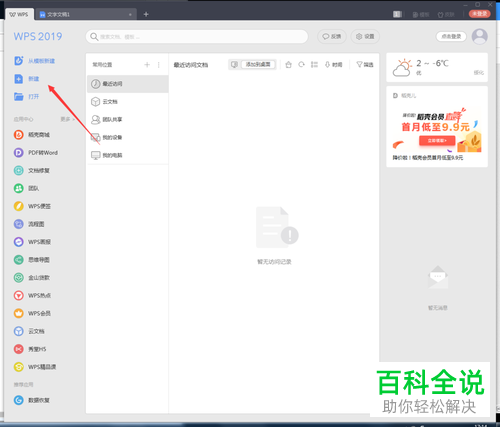Screen dimensions: 500x427
Task: Click the 降价啦 promotional caption link
Action: pyautogui.click(x=428, y=158)
